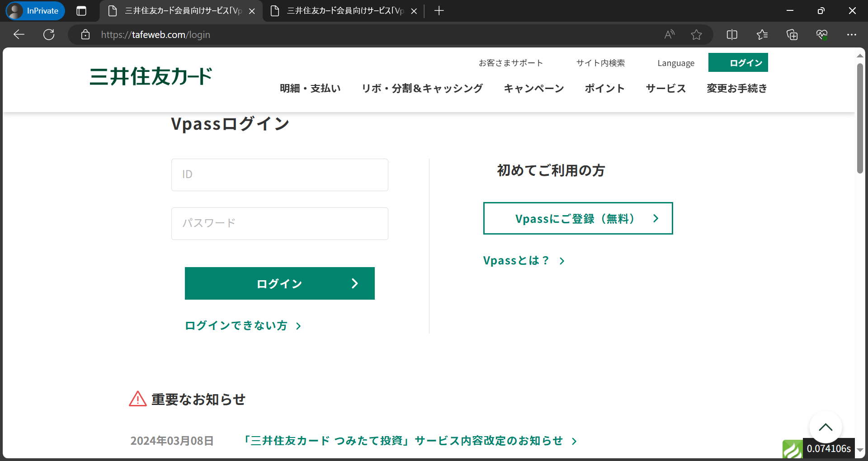Open キャンペーン menu

click(534, 88)
